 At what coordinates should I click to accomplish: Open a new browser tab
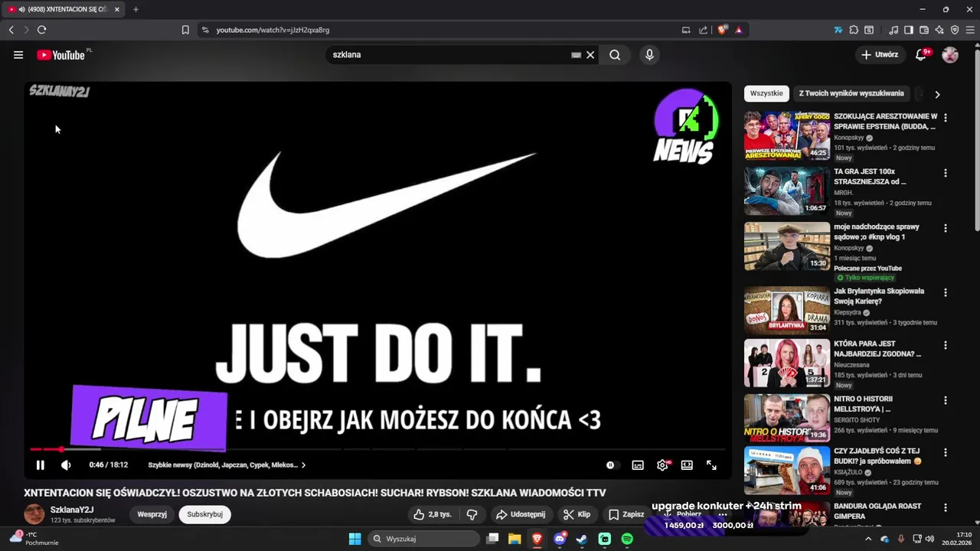(136, 9)
